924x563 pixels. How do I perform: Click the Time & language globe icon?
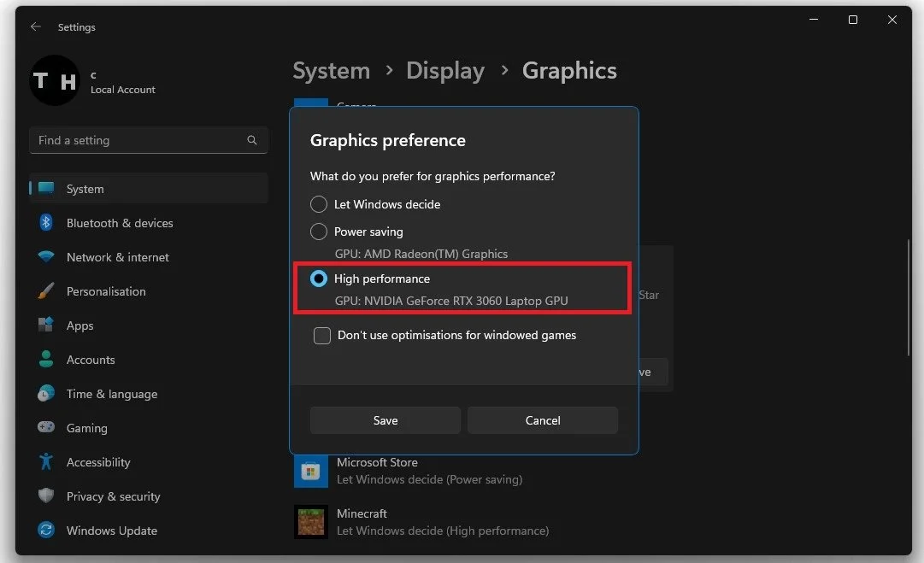tap(46, 393)
